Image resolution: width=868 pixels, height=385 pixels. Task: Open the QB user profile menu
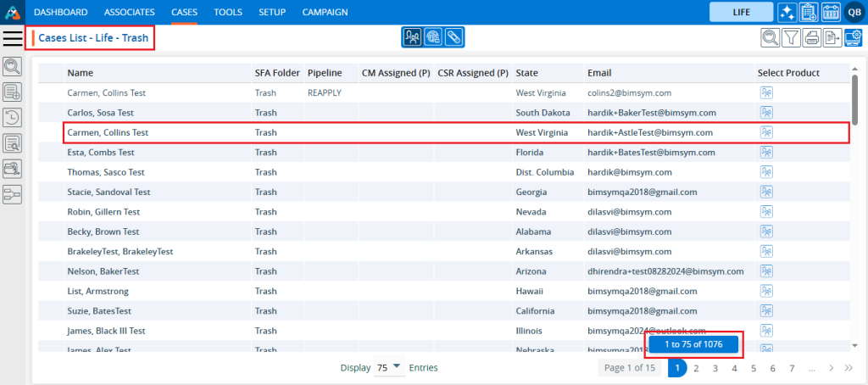point(853,12)
